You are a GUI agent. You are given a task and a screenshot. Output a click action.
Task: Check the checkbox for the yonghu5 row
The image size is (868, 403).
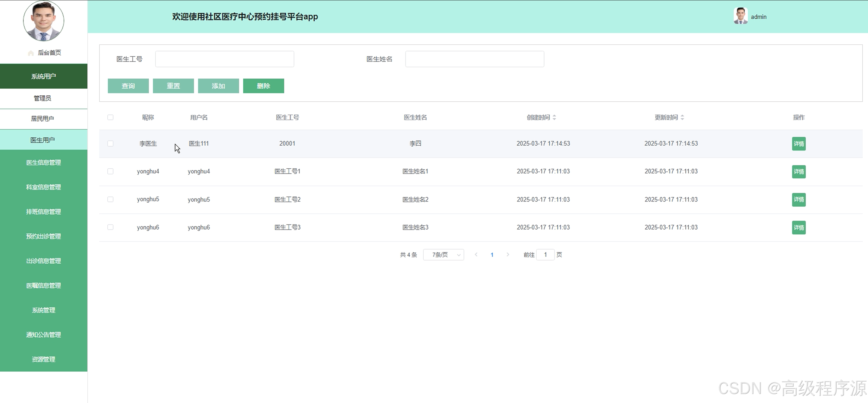pos(110,199)
